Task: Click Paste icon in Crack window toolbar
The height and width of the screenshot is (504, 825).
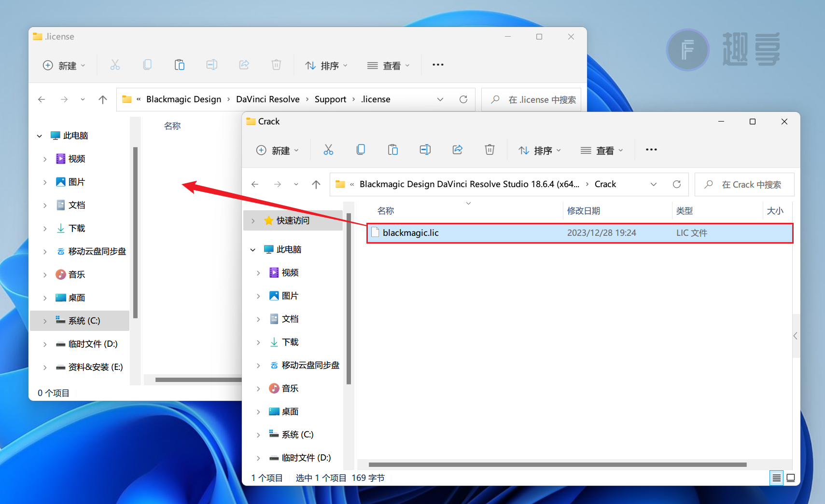Action: [x=393, y=150]
